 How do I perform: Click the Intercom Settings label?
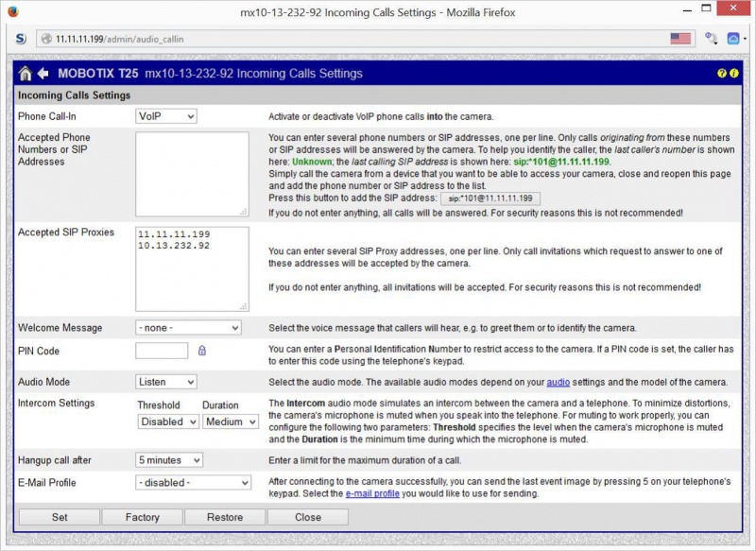56,403
